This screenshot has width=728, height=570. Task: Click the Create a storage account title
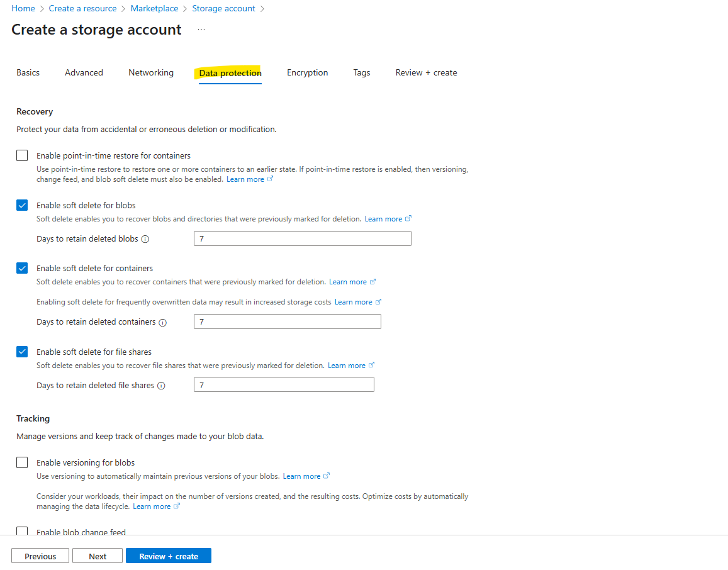tap(96, 30)
